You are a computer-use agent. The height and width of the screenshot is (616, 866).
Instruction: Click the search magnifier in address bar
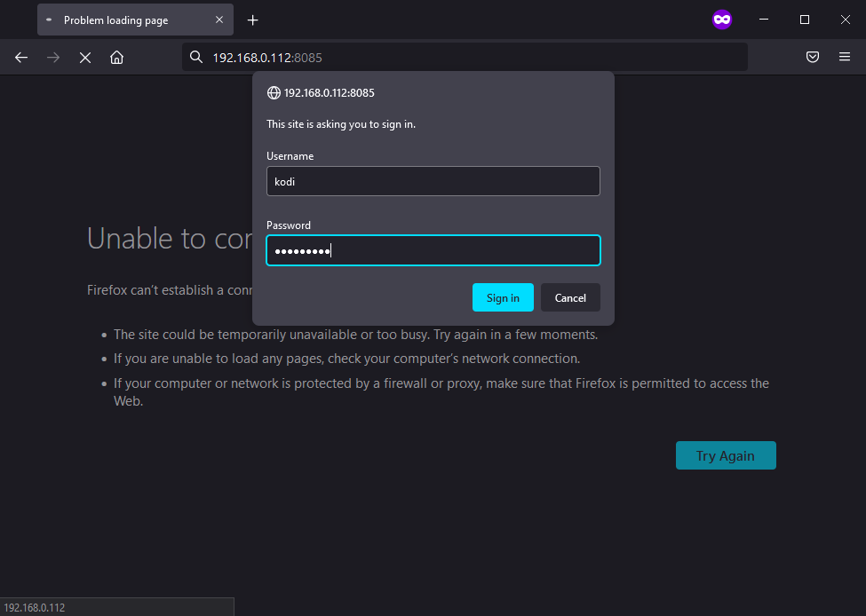196,57
